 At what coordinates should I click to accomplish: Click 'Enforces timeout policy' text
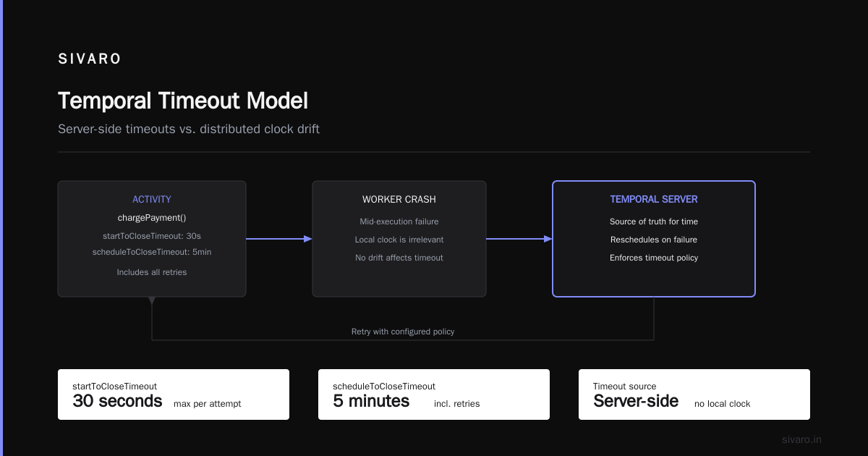(654, 258)
